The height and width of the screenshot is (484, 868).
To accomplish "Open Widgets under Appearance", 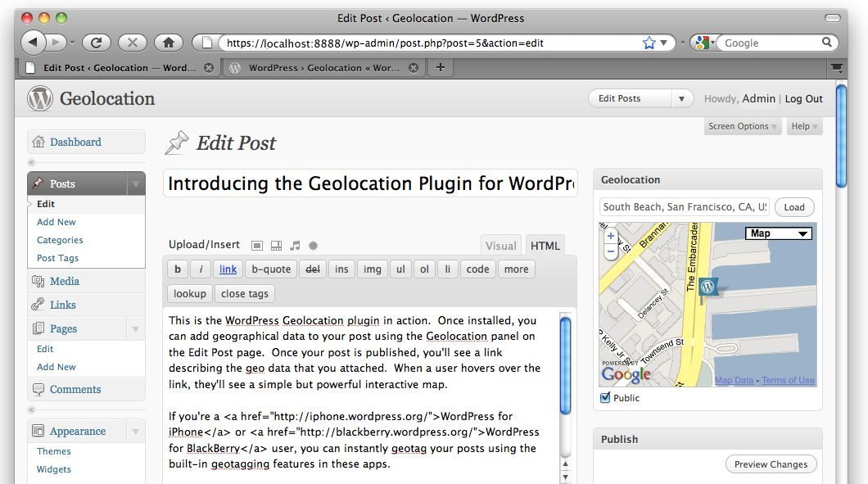I will coord(54,469).
